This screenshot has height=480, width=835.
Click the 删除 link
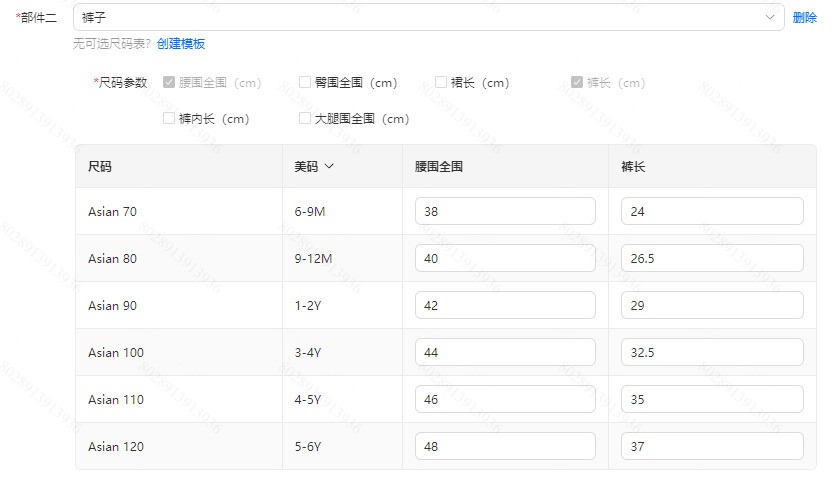click(804, 17)
